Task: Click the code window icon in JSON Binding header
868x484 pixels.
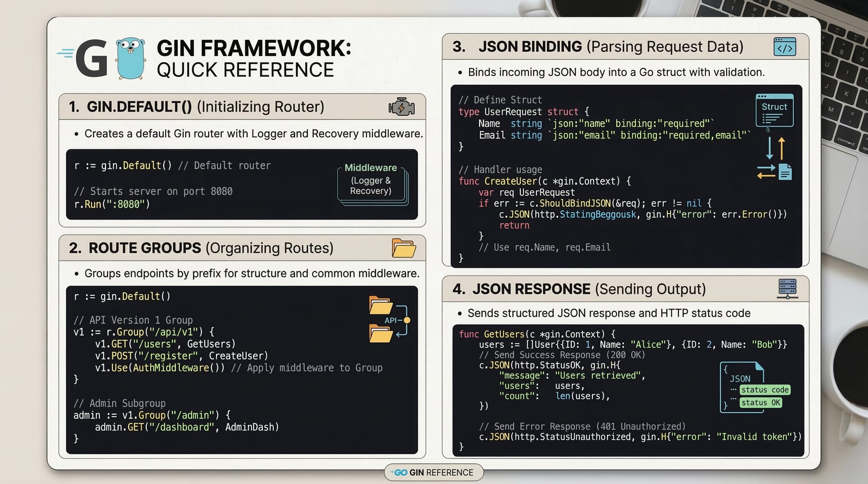Action: coord(785,47)
